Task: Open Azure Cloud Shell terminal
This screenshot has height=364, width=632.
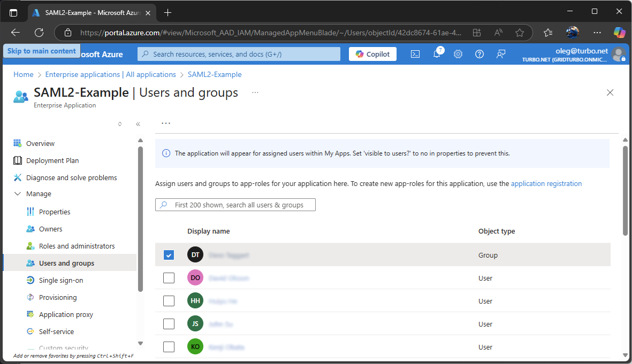Action: pyautogui.click(x=415, y=53)
